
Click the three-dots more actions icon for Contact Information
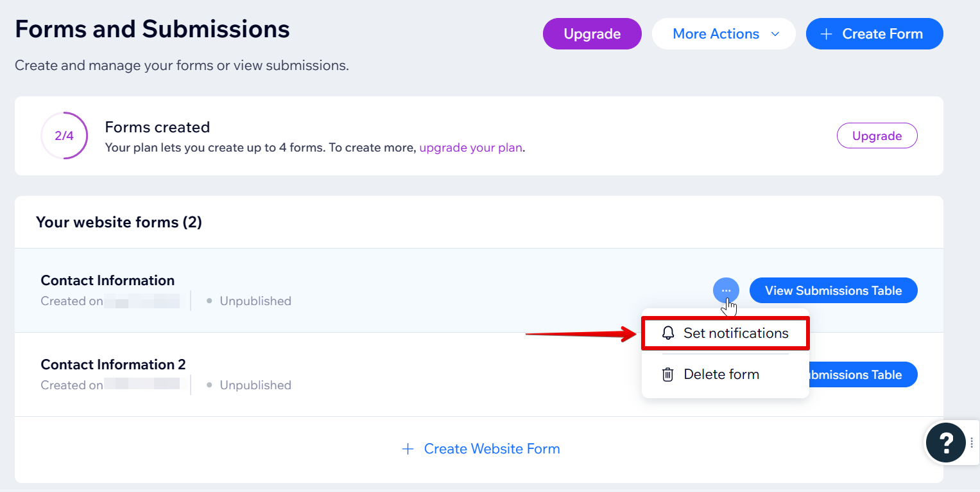pos(726,290)
